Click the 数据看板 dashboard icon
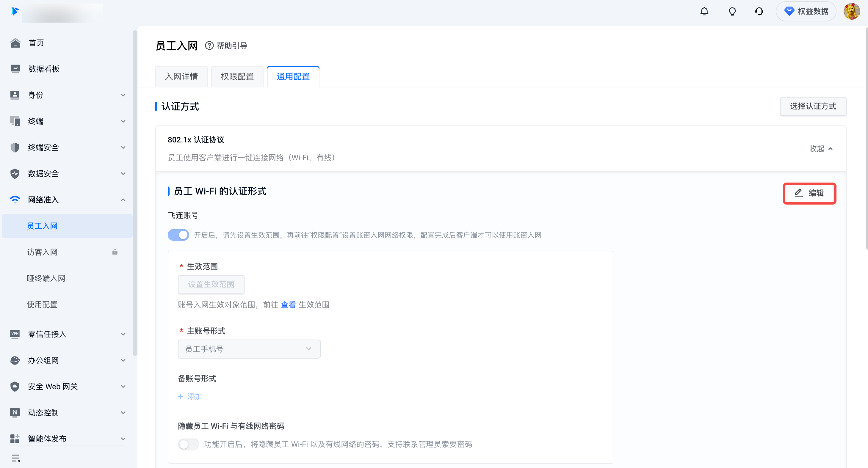The height and width of the screenshot is (468, 868). [x=15, y=69]
